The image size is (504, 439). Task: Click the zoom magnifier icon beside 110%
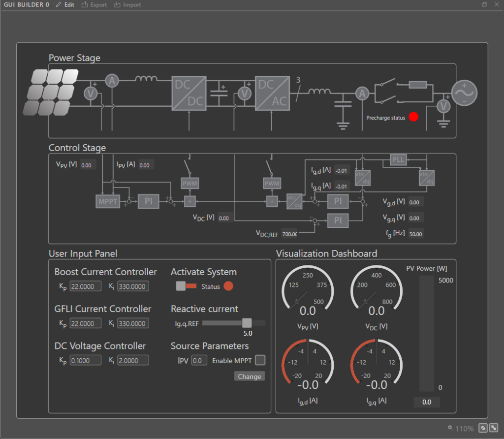[450, 428]
